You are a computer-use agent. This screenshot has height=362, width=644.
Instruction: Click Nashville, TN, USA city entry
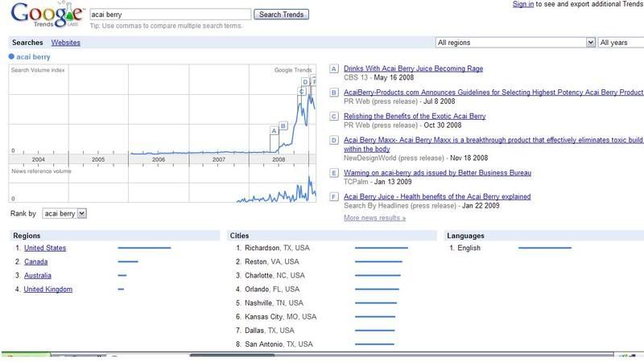[274, 303]
